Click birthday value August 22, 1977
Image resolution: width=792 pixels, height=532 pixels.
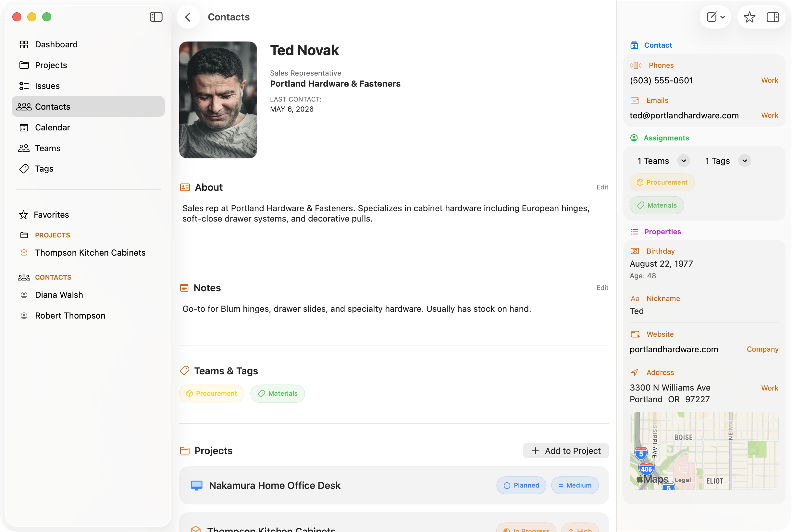tap(661, 264)
